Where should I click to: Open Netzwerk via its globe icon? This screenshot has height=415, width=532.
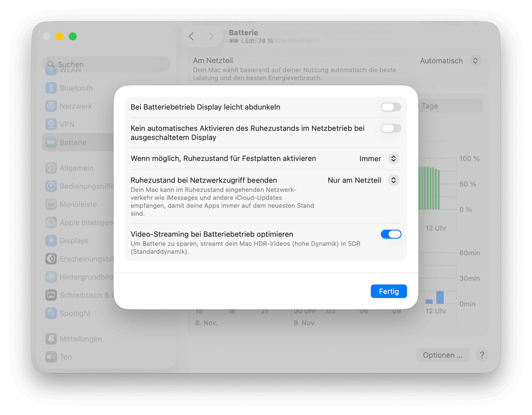click(x=51, y=106)
